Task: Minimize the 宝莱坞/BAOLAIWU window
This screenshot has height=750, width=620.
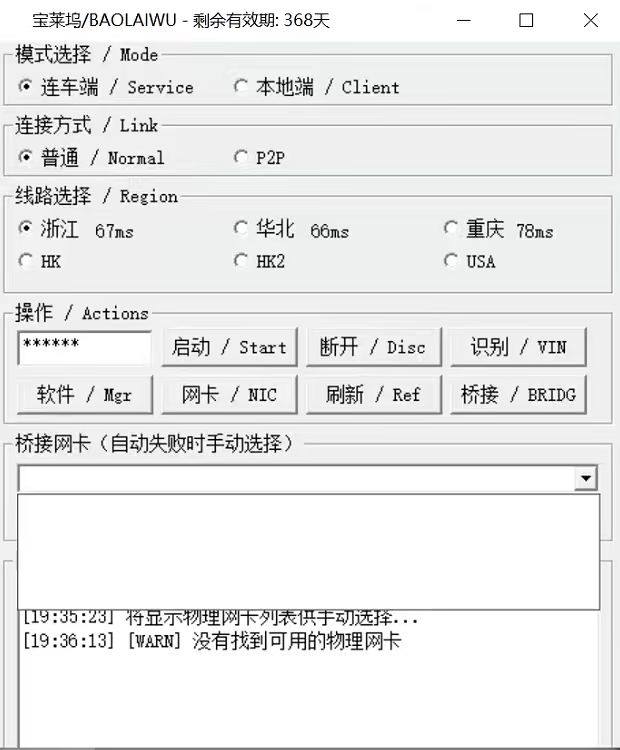Action: click(464, 21)
